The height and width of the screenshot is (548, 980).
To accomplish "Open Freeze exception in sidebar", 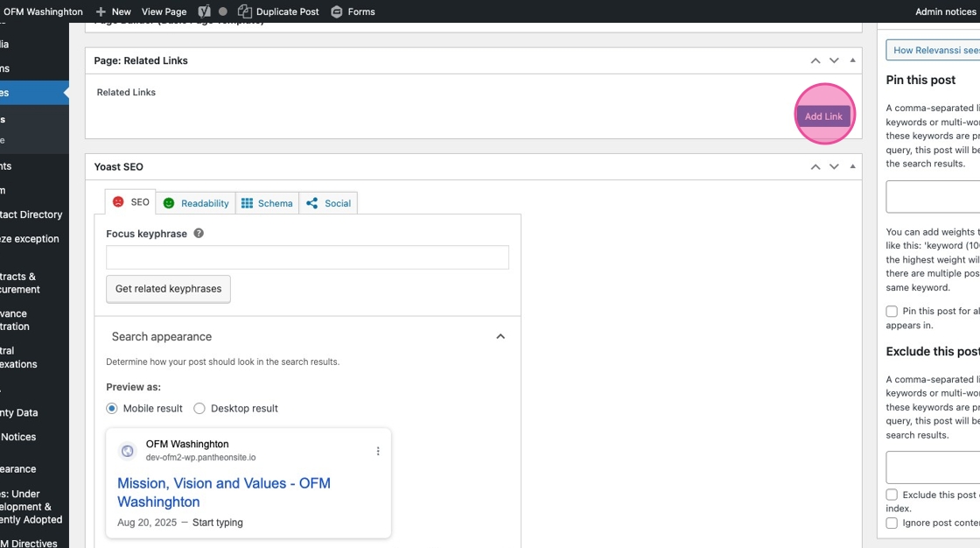I will click(x=30, y=239).
